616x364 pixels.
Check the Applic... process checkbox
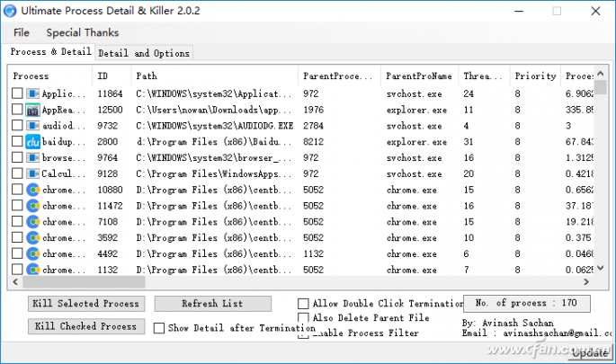click(x=17, y=93)
